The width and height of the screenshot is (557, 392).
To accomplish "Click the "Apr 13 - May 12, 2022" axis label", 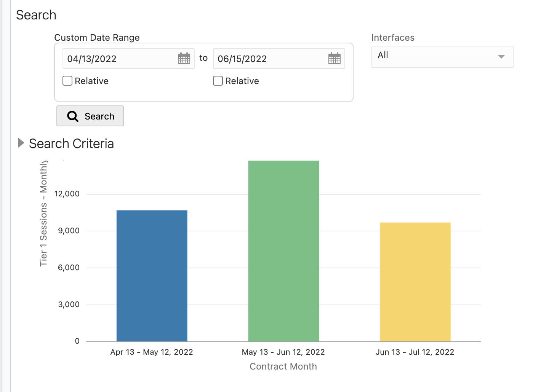I will coord(152,352).
